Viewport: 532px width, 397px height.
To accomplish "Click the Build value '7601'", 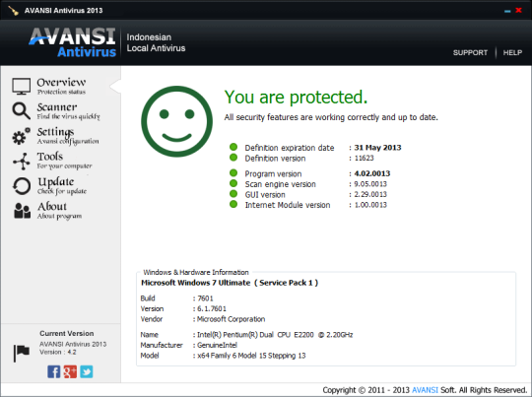I will point(205,298).
